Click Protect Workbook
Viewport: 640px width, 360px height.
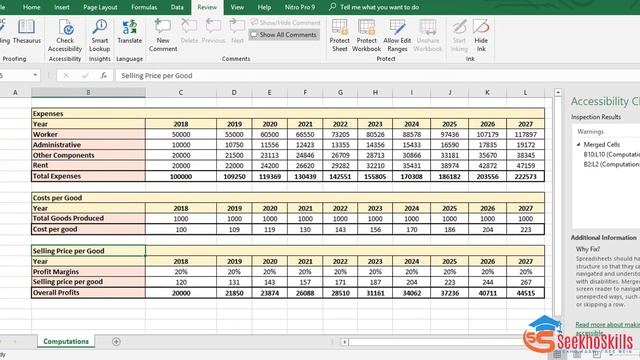tap(366, 36)
